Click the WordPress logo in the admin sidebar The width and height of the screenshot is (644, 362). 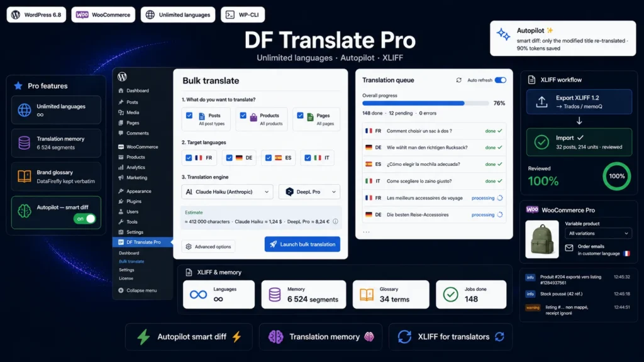122,77
